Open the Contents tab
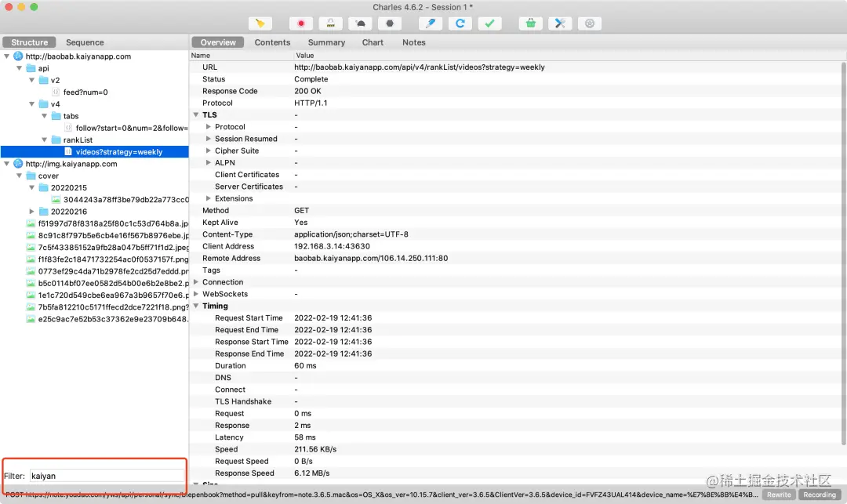The width and height of the screenshot is (847, 504). [x=272, y=42]
